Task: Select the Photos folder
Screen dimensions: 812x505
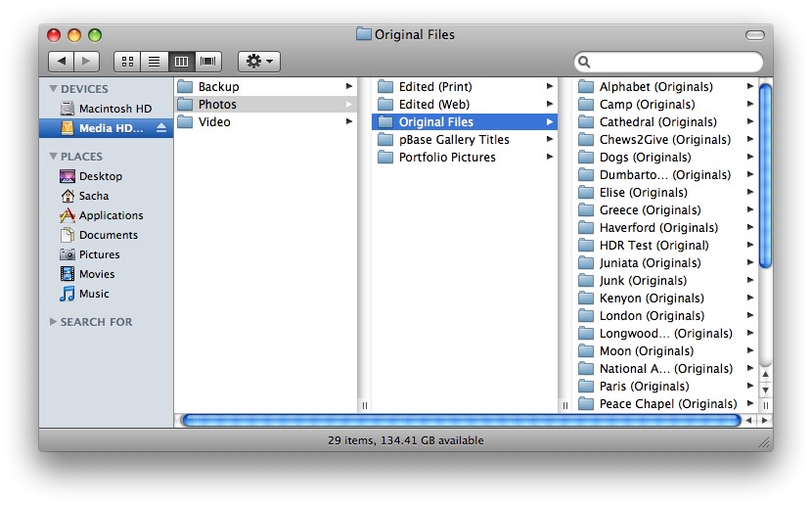Action: [265, 104]
